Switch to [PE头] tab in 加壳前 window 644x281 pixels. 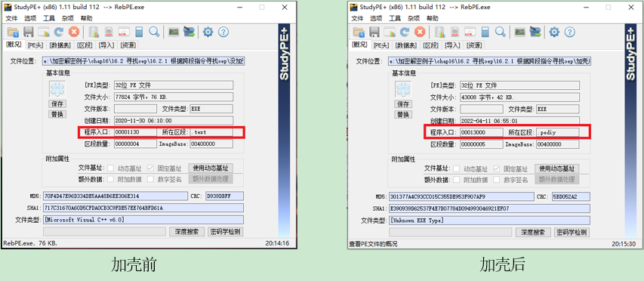click(35, 45)
